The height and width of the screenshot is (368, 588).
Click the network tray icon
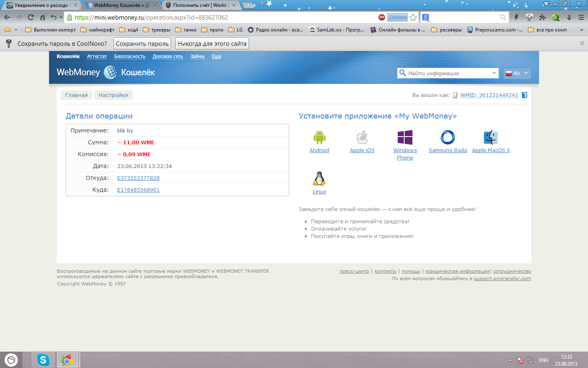tap(530, 360)
